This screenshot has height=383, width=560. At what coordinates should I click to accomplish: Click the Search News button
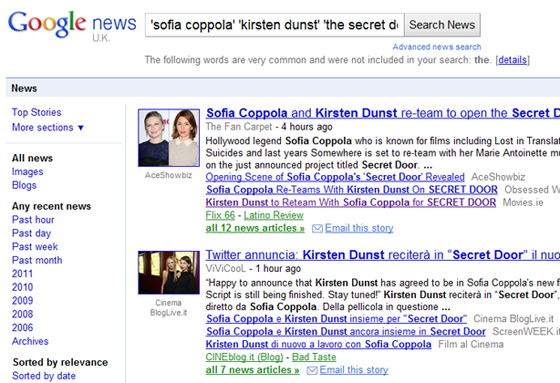442,25
